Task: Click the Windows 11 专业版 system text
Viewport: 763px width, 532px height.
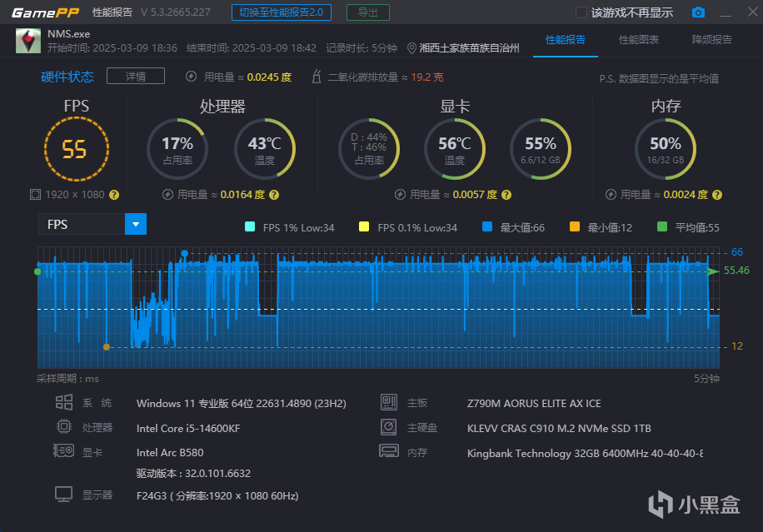Action: coord(242,404)
